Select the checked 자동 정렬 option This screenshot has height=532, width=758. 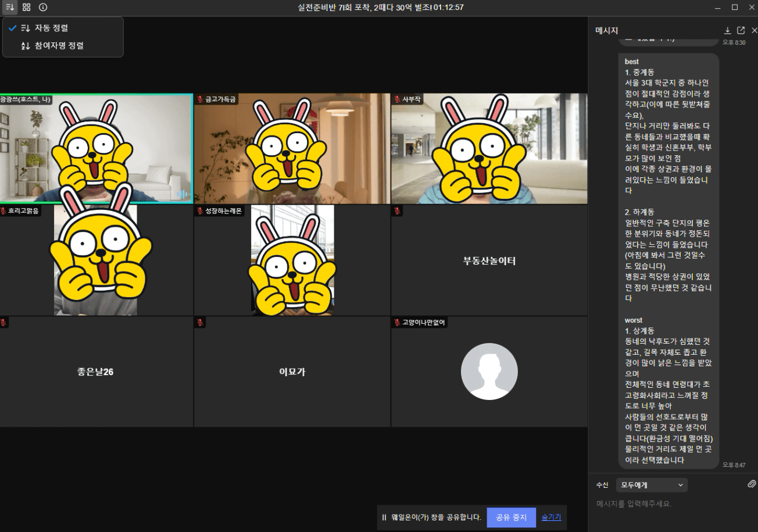coord(51,28)
